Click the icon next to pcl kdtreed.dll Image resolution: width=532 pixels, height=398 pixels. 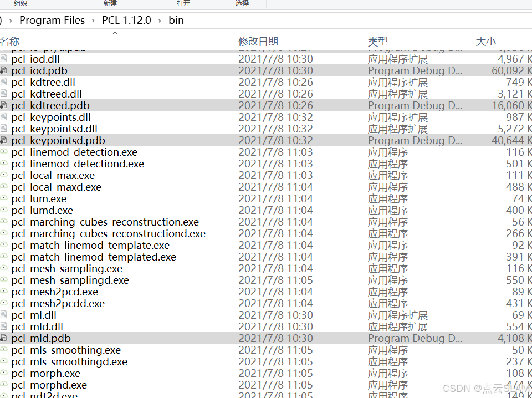pyautogui.click(x=3, y=94)
